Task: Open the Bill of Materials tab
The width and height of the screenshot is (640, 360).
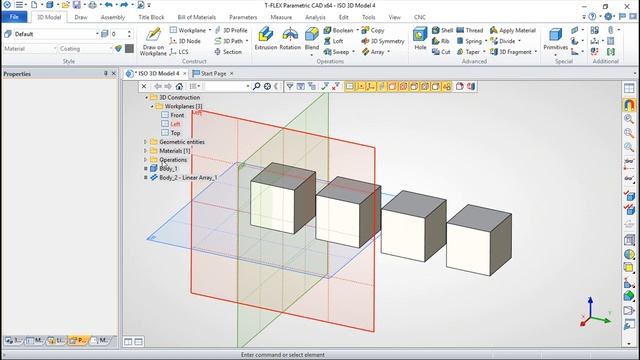Action: click(196, 17)
